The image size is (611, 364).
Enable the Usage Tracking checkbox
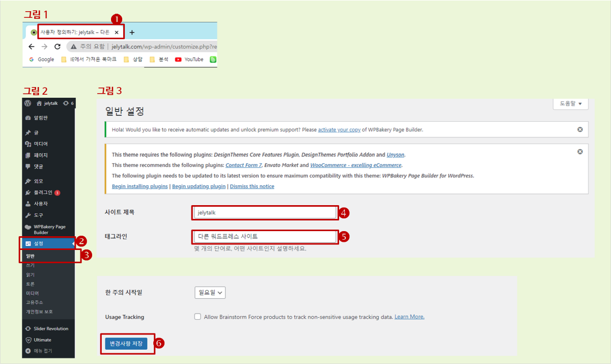[x=198, y=317]
